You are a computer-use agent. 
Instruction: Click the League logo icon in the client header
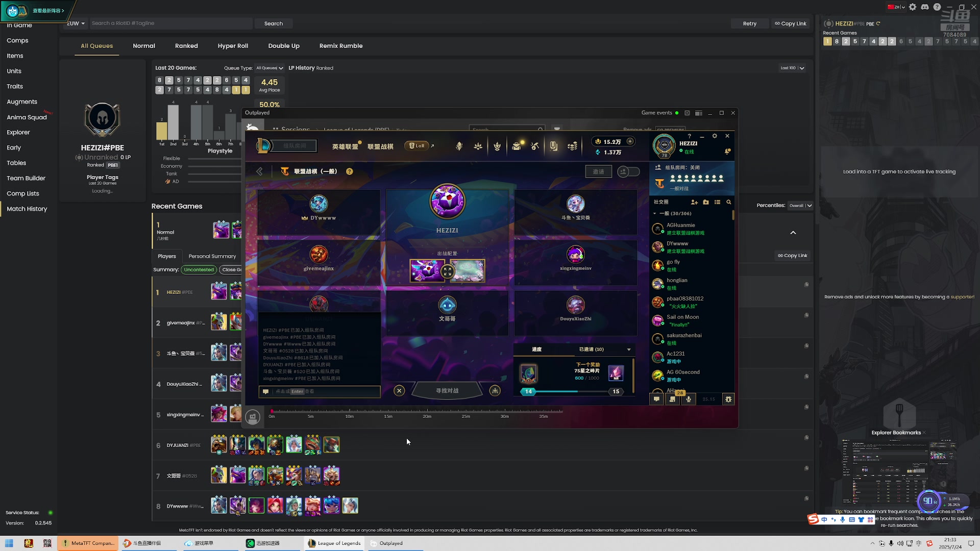click(263, 146)
